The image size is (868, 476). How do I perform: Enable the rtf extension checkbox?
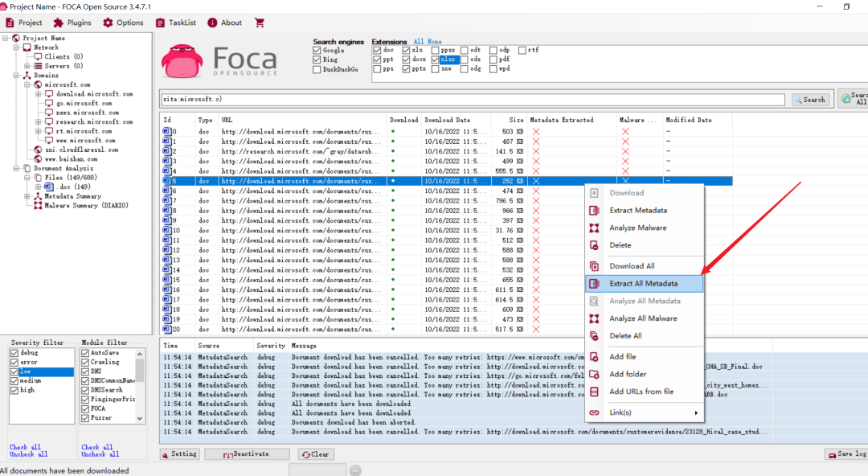pos(522,51)
